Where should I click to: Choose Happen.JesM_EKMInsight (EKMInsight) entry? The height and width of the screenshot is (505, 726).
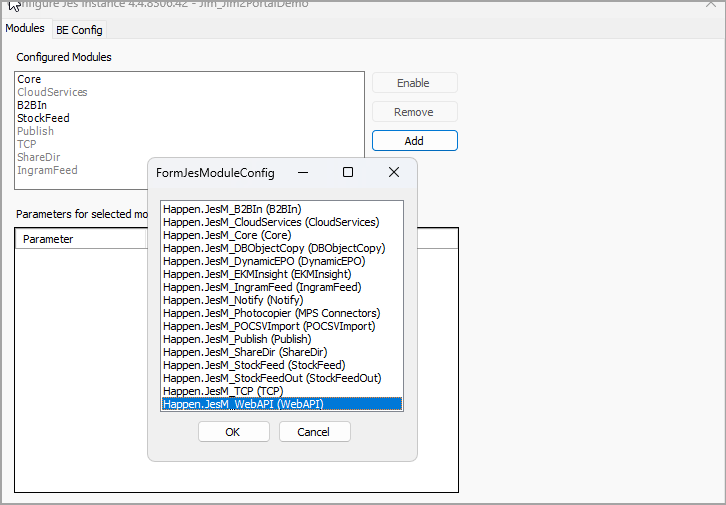(282, 274)
